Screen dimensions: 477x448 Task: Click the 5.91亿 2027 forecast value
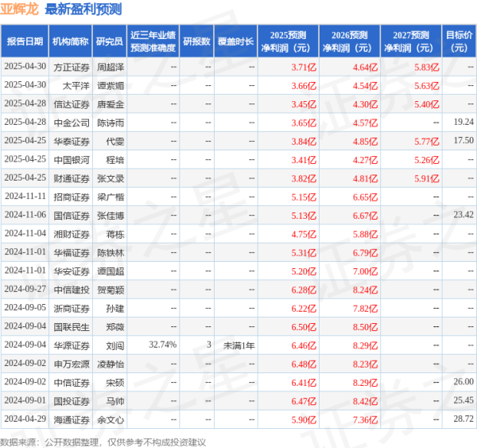[x=426, y=177]
